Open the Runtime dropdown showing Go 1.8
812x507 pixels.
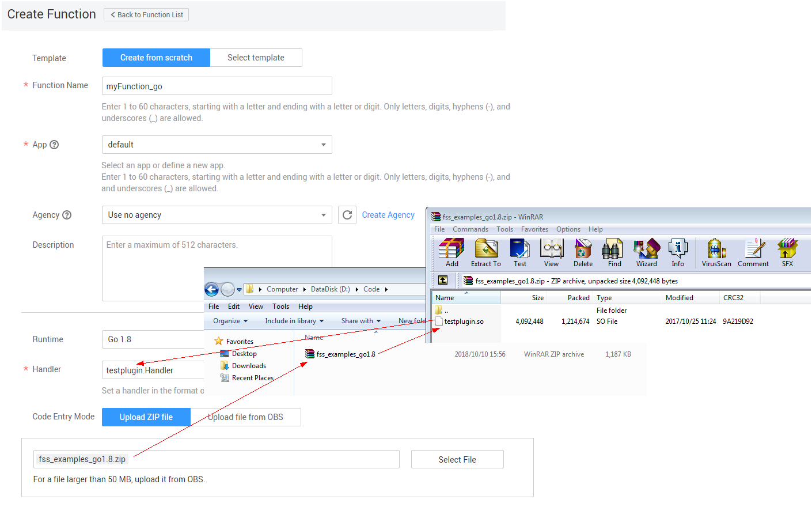coord(153,339)
